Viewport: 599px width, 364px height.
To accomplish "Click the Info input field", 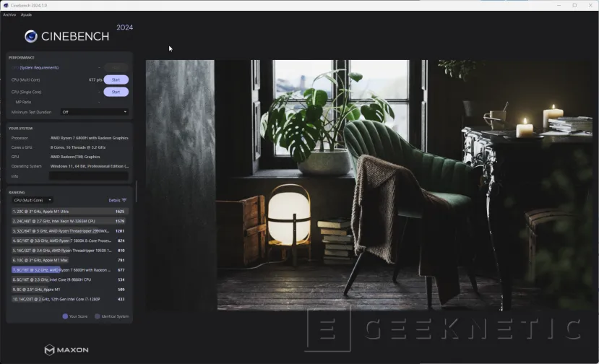I will [x=89, y=176].
